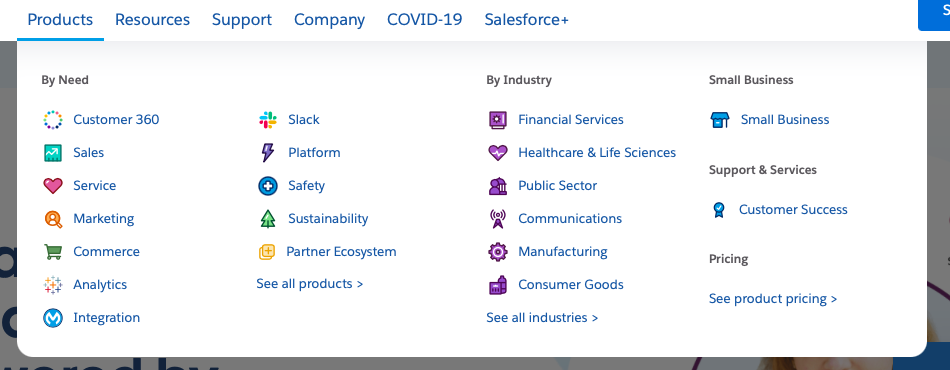Viewport: 950px width, 370px height.
Task: Go to Healthcare & Life Sciences
Action: [597, 153]
